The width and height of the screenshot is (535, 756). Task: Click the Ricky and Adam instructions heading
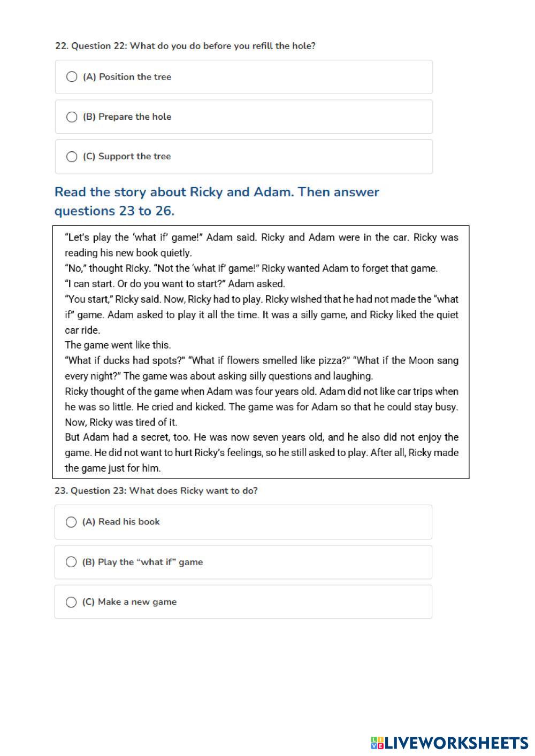coord(217,192)
